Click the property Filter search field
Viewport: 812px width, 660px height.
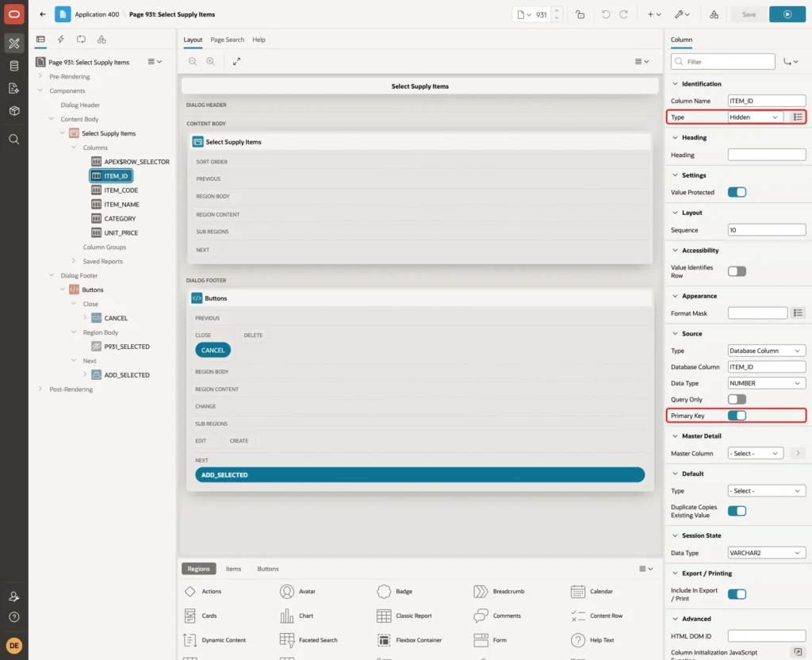[723, 62]
